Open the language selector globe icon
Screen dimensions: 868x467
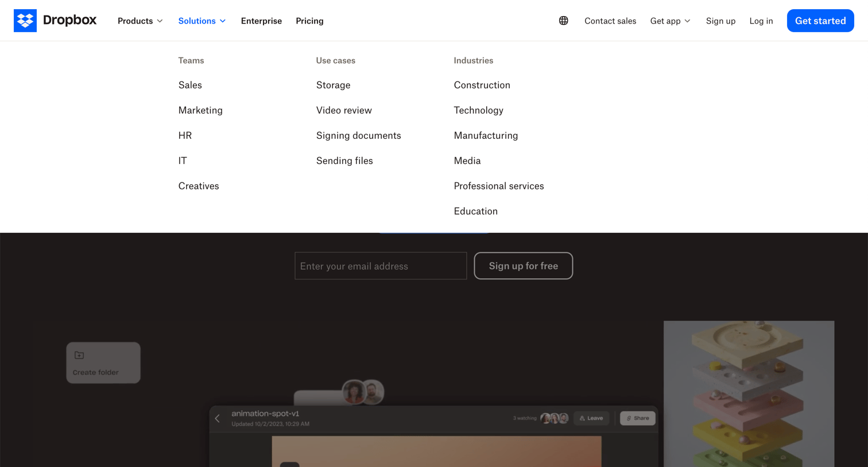point(564,21)
